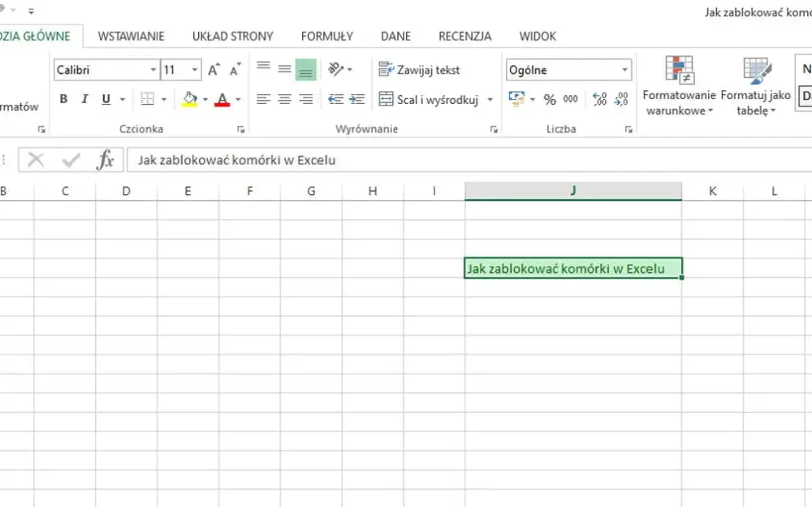The image size is (812, 507).
Task: Switch to DANE tab
Action: coord(395,37)
